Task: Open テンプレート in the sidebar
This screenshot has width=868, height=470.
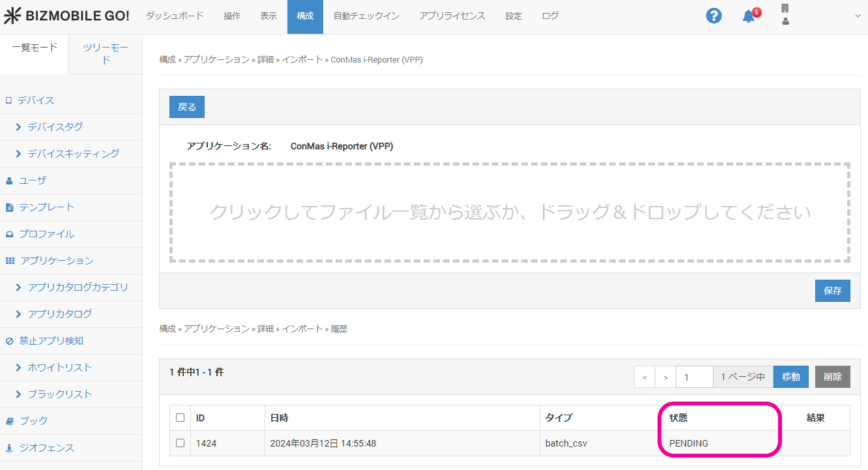Action: point(46,207)
